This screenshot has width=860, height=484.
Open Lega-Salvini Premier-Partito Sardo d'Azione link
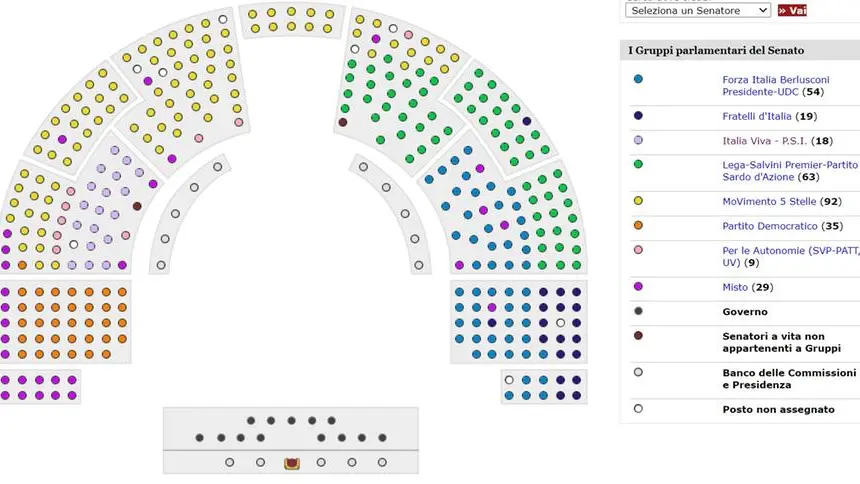click(x=789, y=170)
